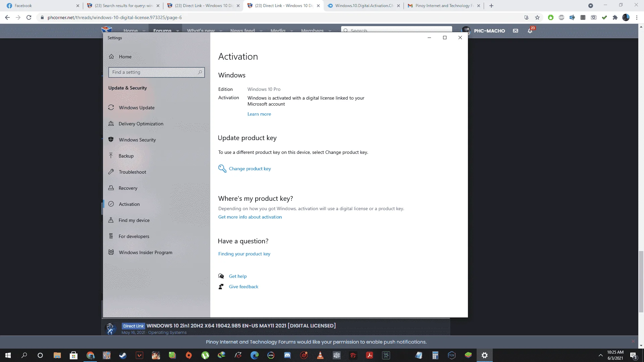Bookmark this page with the star icon
The height and width of the screenshot is (362, 644).
(537, 17)
